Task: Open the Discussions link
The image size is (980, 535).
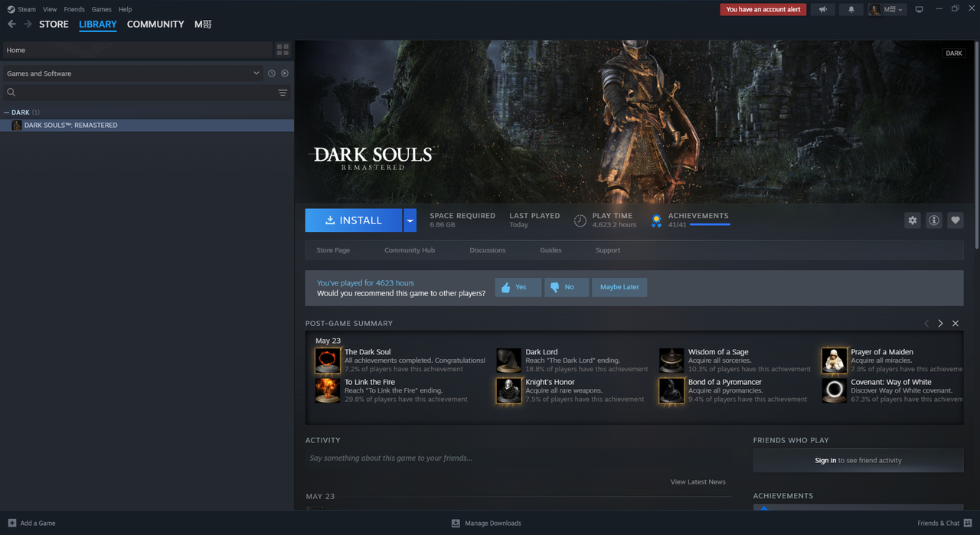Action: [x=488, y=250]
